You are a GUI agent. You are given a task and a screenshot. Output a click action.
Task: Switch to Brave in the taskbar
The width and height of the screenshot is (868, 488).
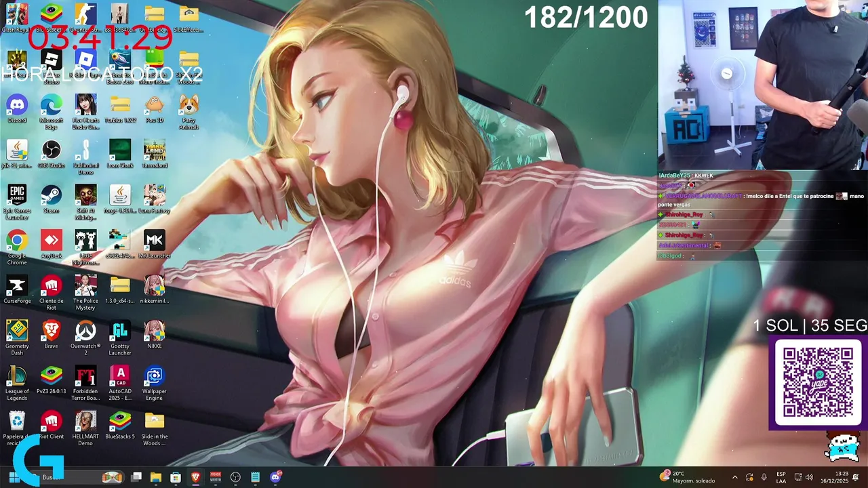coord(195,477)
